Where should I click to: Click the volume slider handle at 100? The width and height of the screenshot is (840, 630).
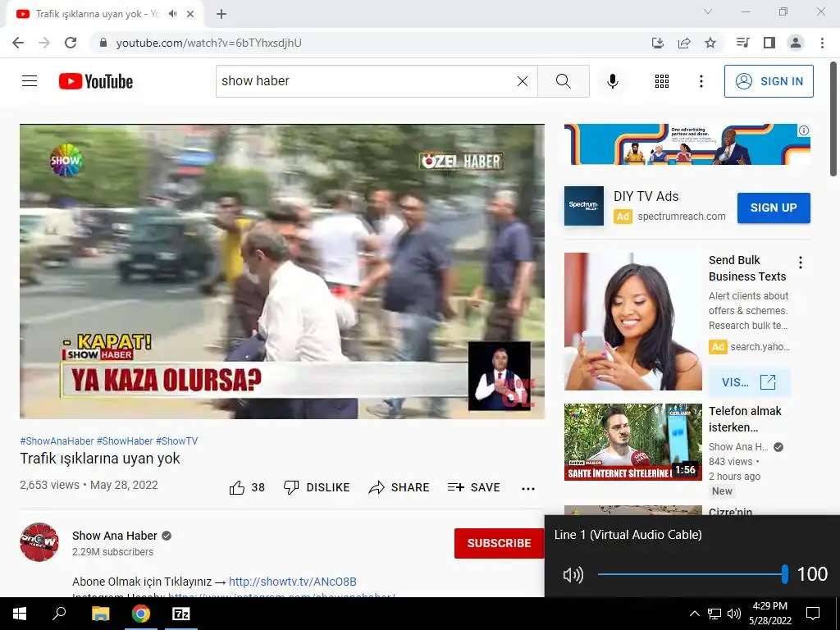click(785, 574)
